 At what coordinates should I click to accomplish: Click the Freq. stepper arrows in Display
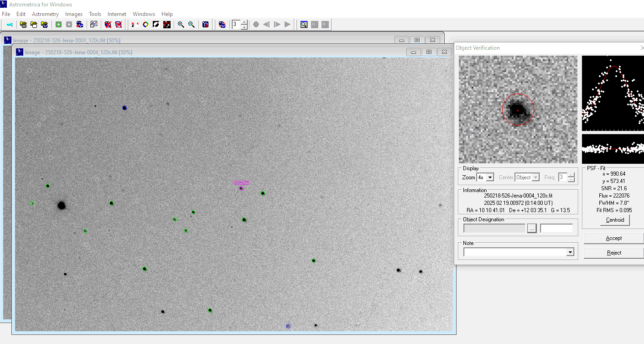tap(571, 177)
